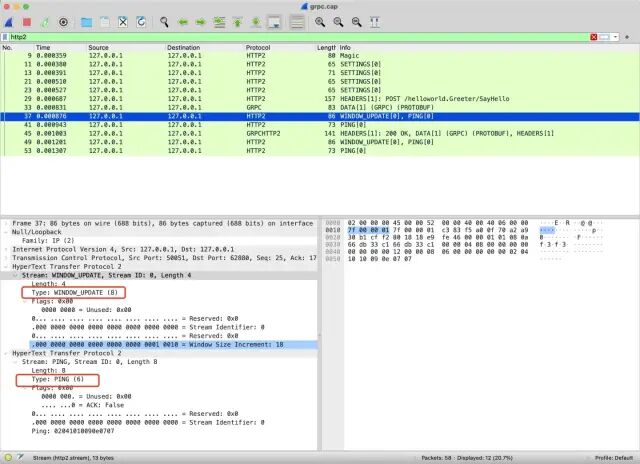The width and height of the screenshot is (640, 464).
Task: Select Type: PING (6) field
Action: tap(58, 379)
